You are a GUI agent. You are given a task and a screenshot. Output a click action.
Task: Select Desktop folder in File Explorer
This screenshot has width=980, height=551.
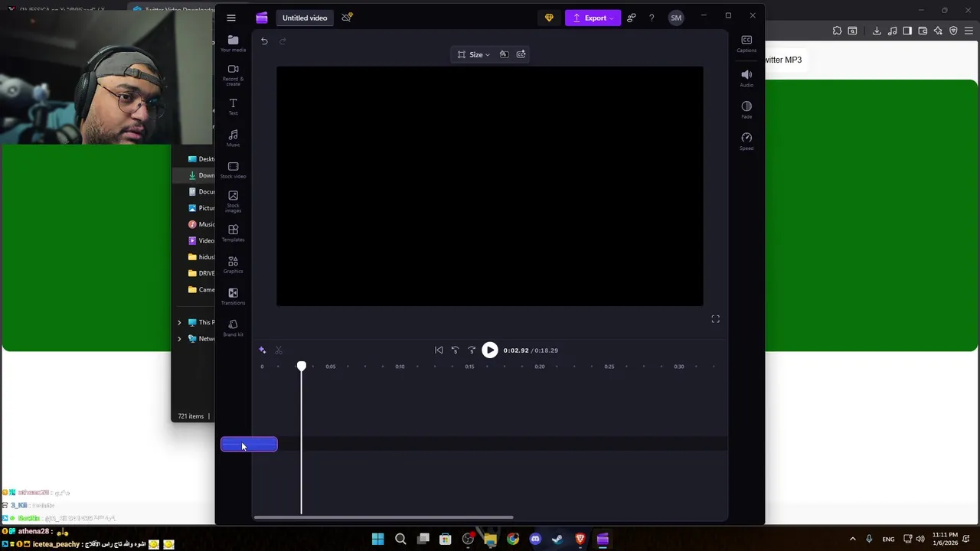[x=202, y=159]
